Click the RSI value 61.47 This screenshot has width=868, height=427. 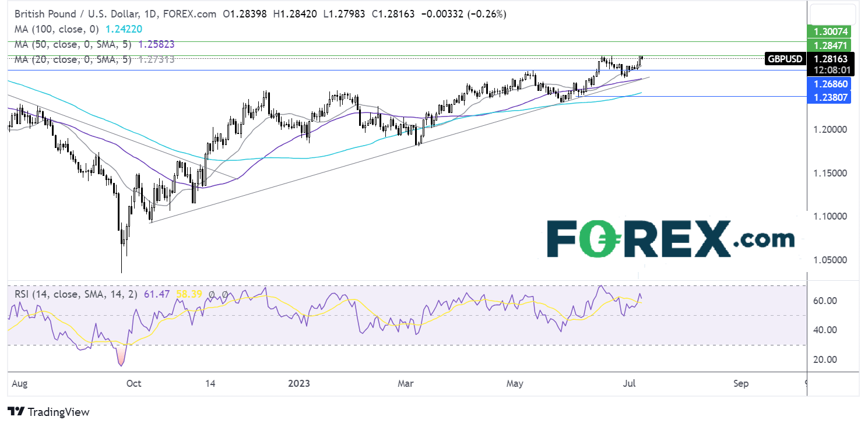pyautogui.click(x=156, y=294)
